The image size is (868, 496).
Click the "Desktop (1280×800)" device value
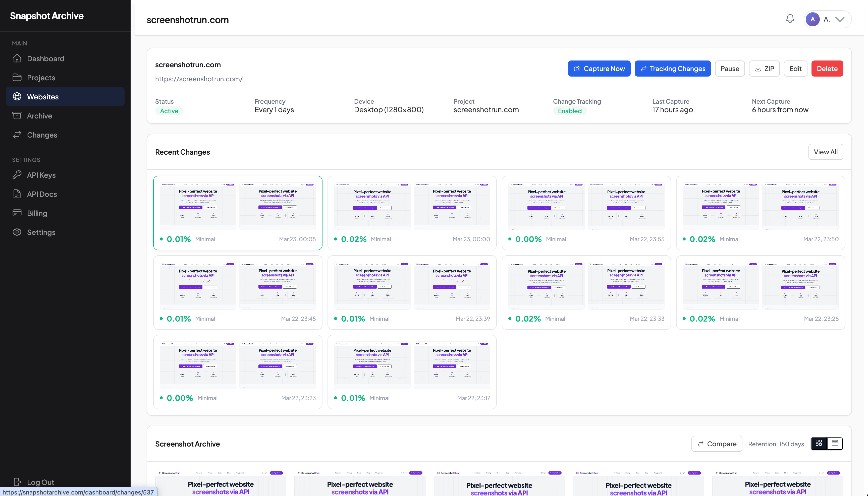(389, 110)
